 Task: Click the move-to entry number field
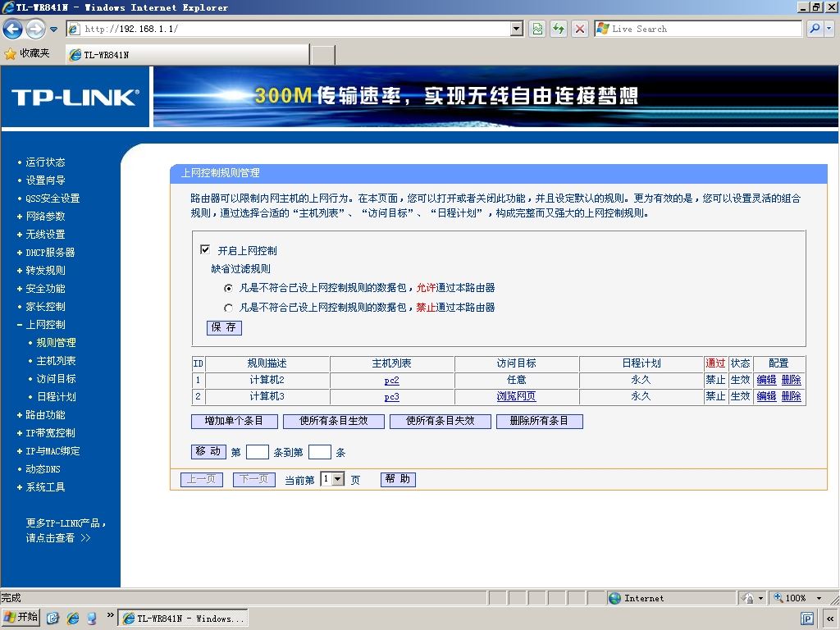[320, 452]
